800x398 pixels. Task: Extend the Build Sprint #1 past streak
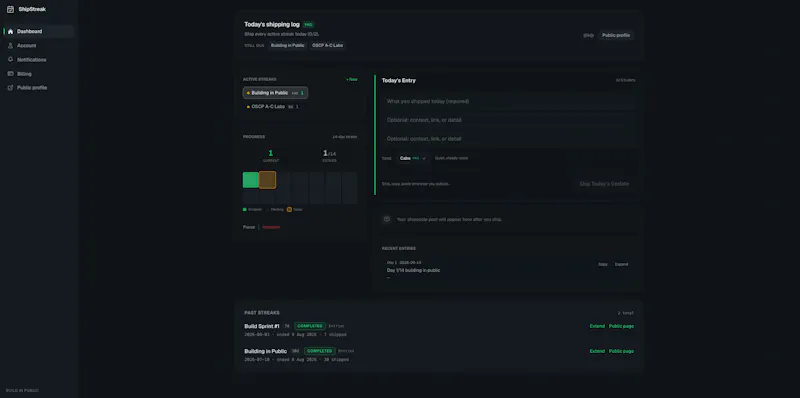coord(597,326)
